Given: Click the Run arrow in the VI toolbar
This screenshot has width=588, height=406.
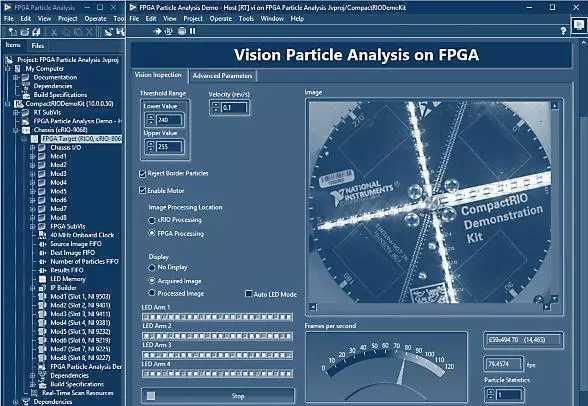Looking at the screenshot, I should (158, 31).
